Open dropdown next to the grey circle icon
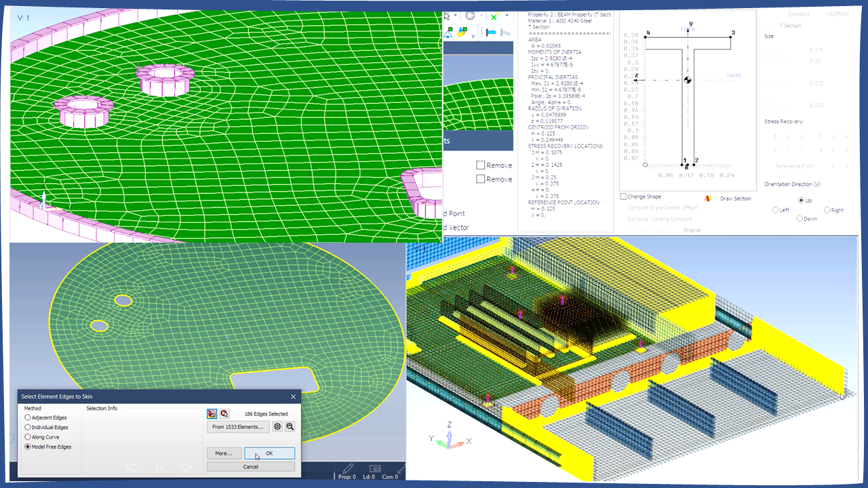The width and height of the screenshot is (868, 488). tap(480, 16)
